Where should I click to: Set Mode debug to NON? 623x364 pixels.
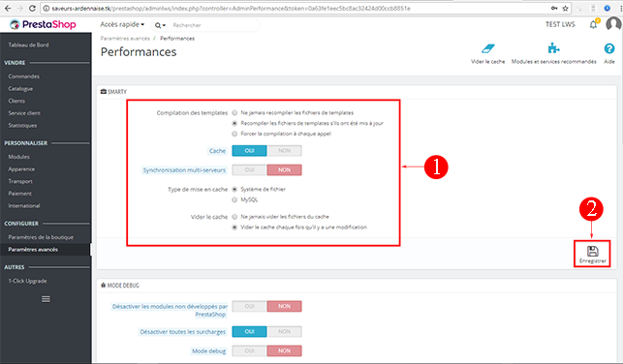point(285,350)
